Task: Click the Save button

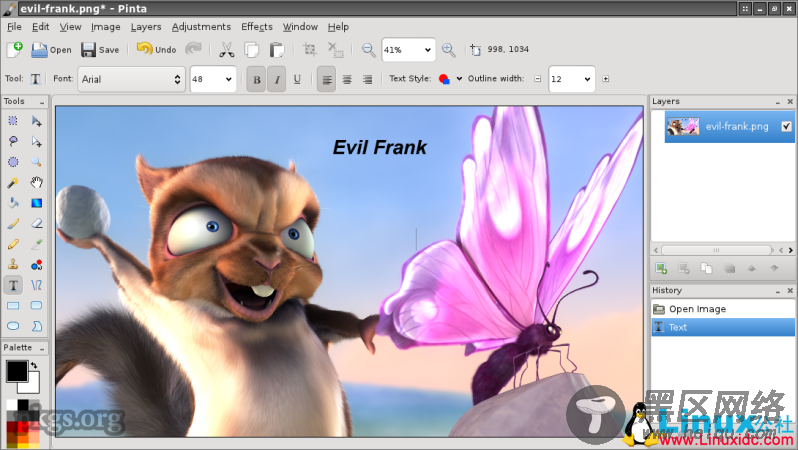Action: (100, 49)
